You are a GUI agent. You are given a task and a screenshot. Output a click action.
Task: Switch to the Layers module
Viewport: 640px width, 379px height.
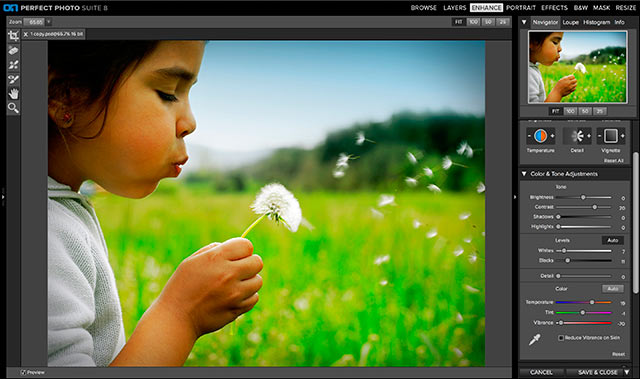455,8
